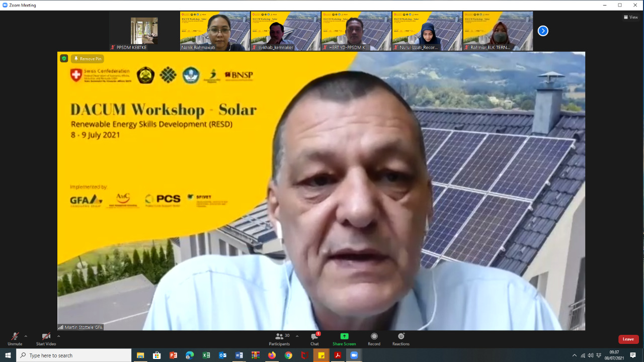Screen dimensions: 644x362
Task: Open Microsoft Excel from the taskbar
Action: (x=206, y=355)
